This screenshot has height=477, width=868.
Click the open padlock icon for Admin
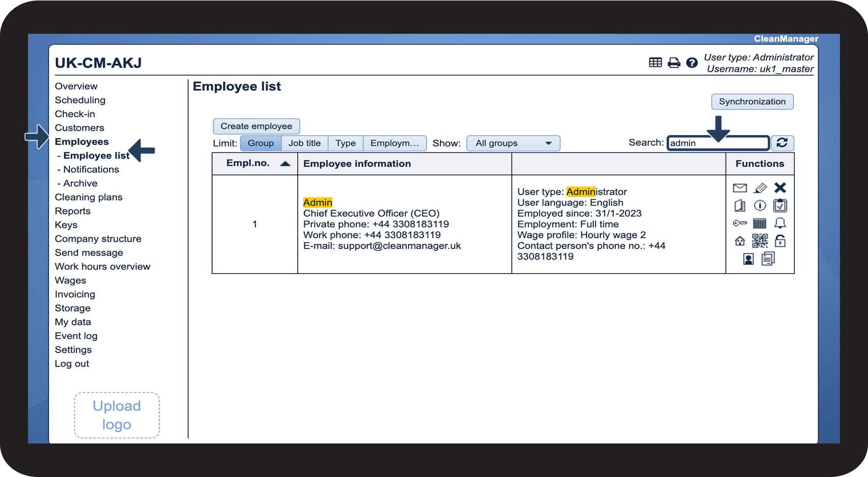[x=780, y=241]
